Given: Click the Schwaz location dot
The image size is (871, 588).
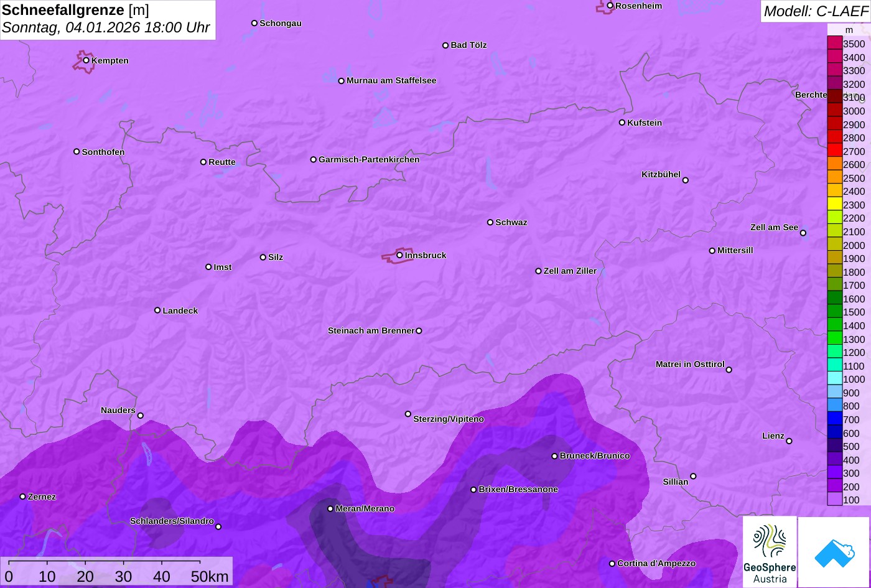Looking at the screenshot, I should [490, 222].
